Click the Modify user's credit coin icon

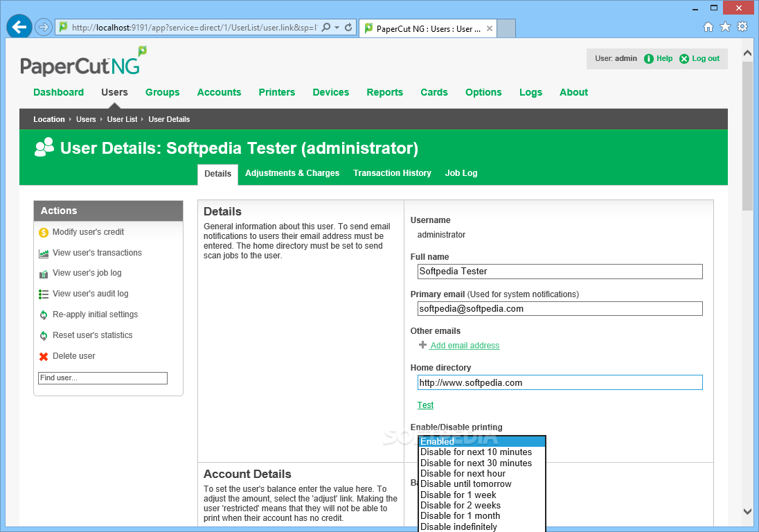44,232
